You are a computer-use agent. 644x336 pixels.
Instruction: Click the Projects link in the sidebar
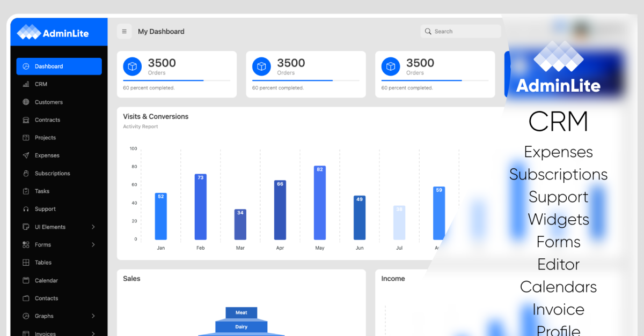click(x=44, y=138)
